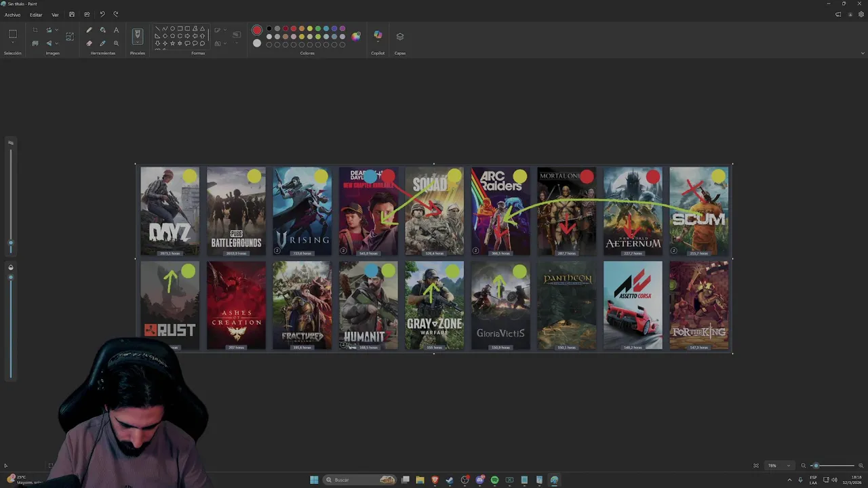The width and height of the screenshot is (868, 488).
Task: Select the Fill bucket tool
Action: coord(102,30)
